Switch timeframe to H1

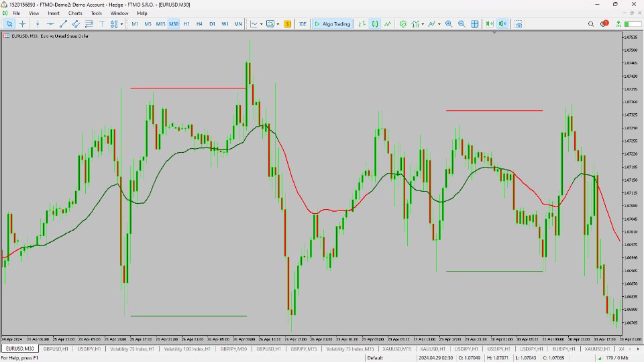(x=186, y=24)
